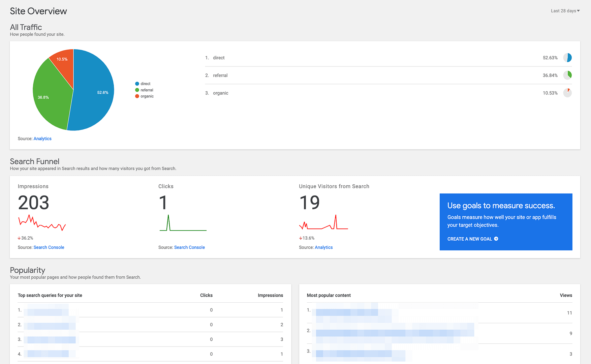Image resolution: width=591 pixels, height=364 pixels.
Task: Click the CREATE A NEW GOAL button
Action: coord(470,239)
